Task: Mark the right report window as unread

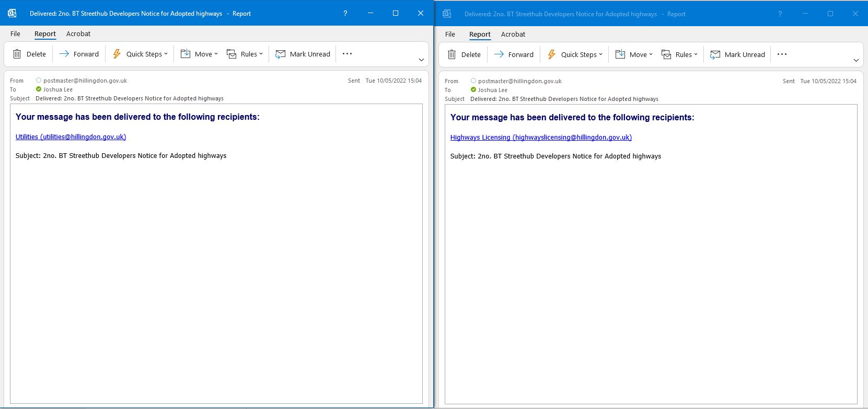Action: (737, 54)
